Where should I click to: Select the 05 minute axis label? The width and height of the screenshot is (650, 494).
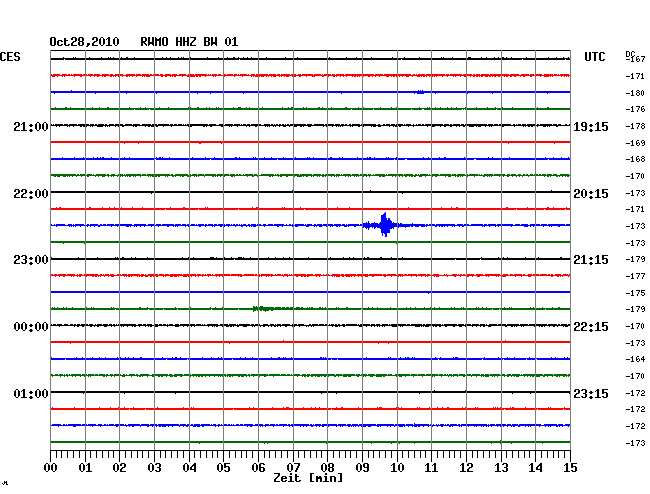(x=223, y=468)
